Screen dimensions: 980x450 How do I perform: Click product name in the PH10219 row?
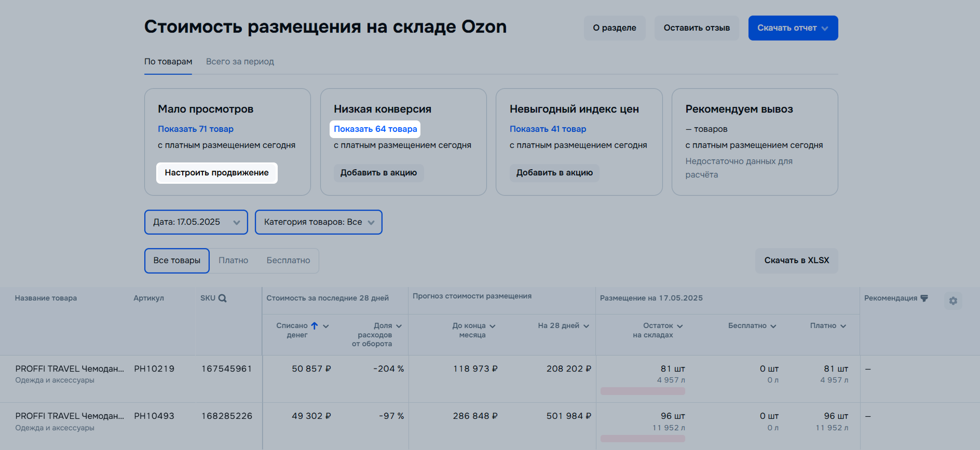point(70,369)
